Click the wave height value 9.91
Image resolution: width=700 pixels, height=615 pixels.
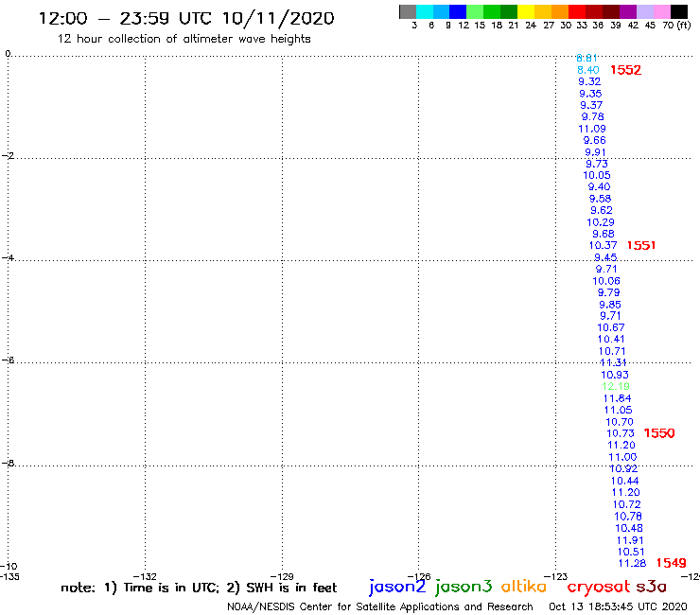595,152
